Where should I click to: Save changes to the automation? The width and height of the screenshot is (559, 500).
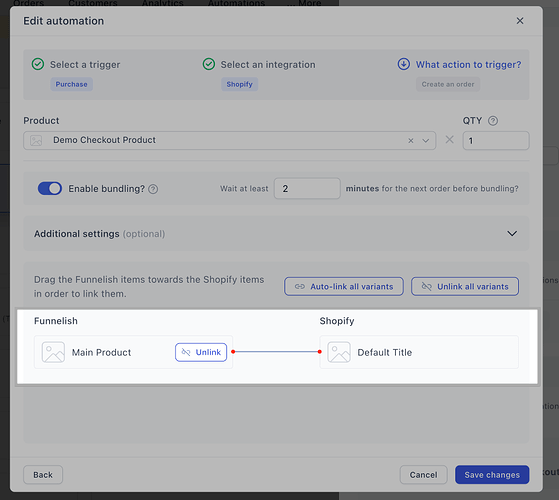(x=492, y=475)
